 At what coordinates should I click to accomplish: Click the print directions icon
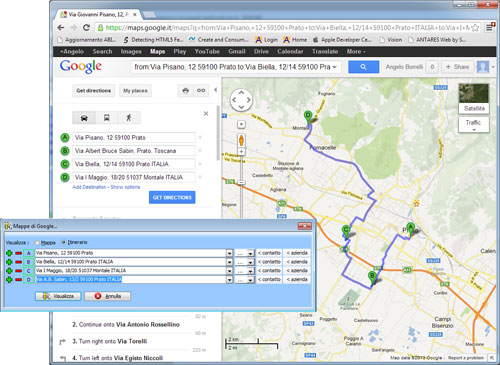[186, 90]
